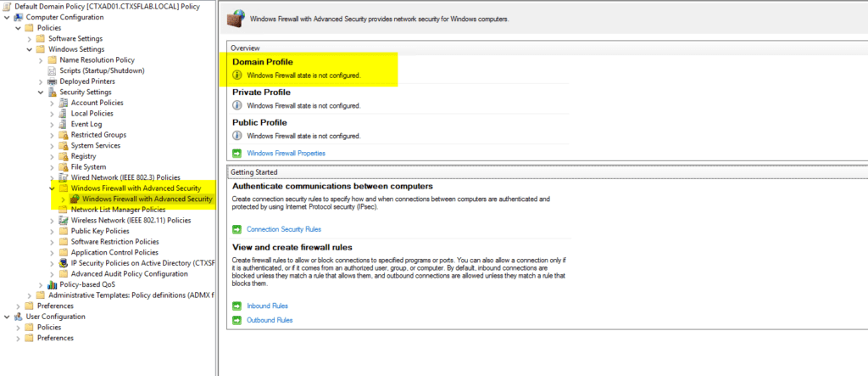Click the Public Profile heading
The width and height of the screenshot is (868, 376).
(x=259, y=122)
